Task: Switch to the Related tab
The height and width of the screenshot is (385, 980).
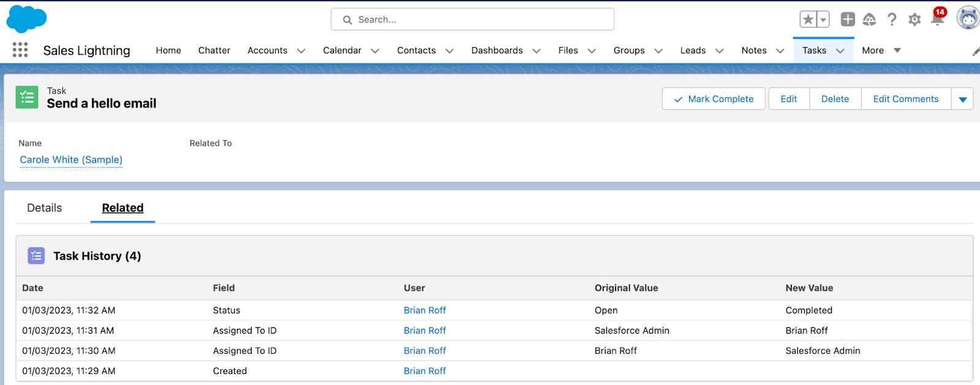Action: point(123,208)
